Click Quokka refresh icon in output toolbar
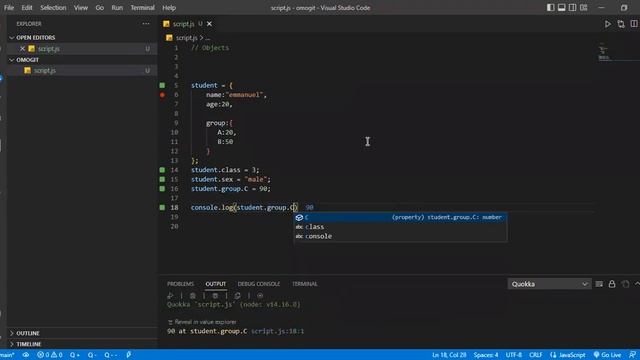 click(238, 296)
